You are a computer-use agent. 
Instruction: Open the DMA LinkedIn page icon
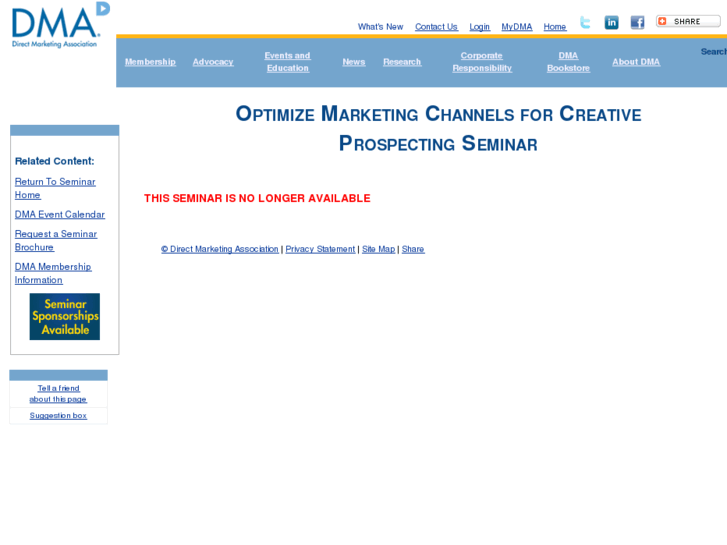(x=611, y=22)
